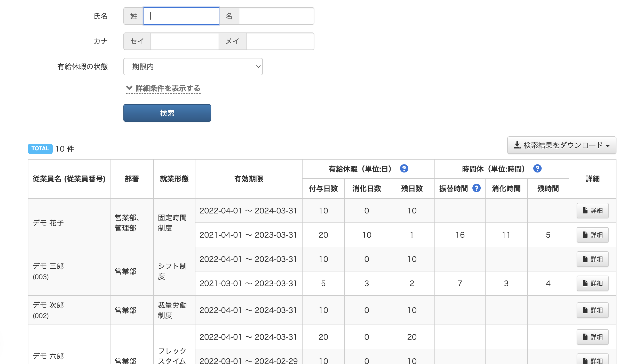Click the TOTAL badge

[40, 148]
